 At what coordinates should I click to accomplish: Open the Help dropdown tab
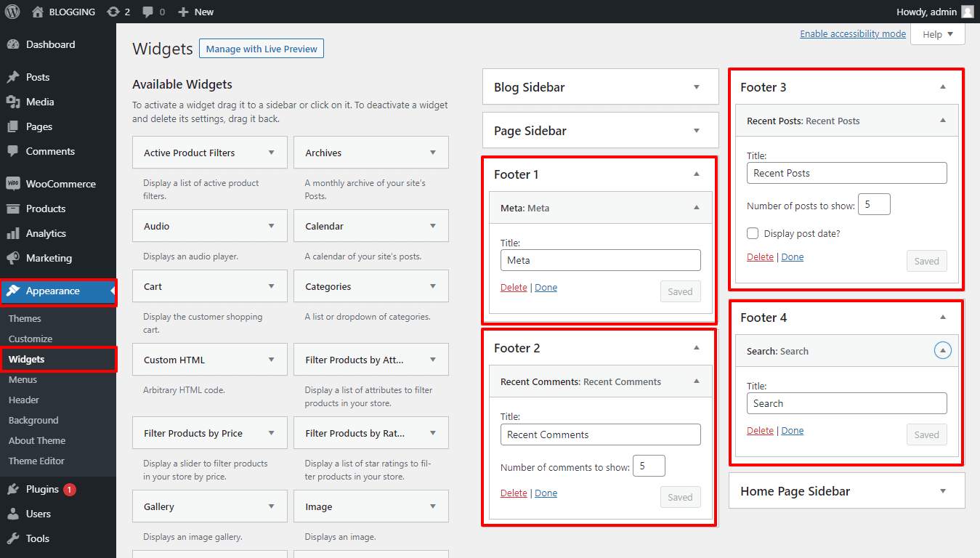(x=937, y=34)
